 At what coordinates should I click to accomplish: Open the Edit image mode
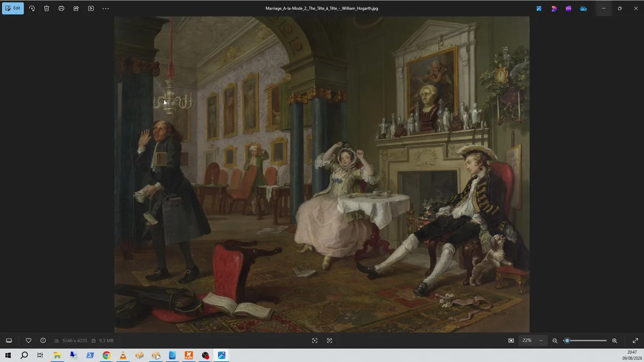13,9
